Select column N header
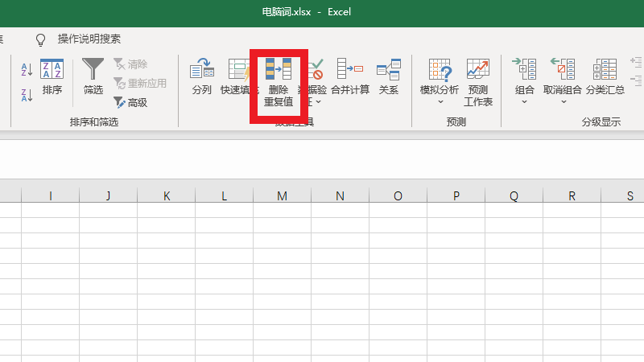Viewport: 644px width, 362px height. click(x=340, y=195)
